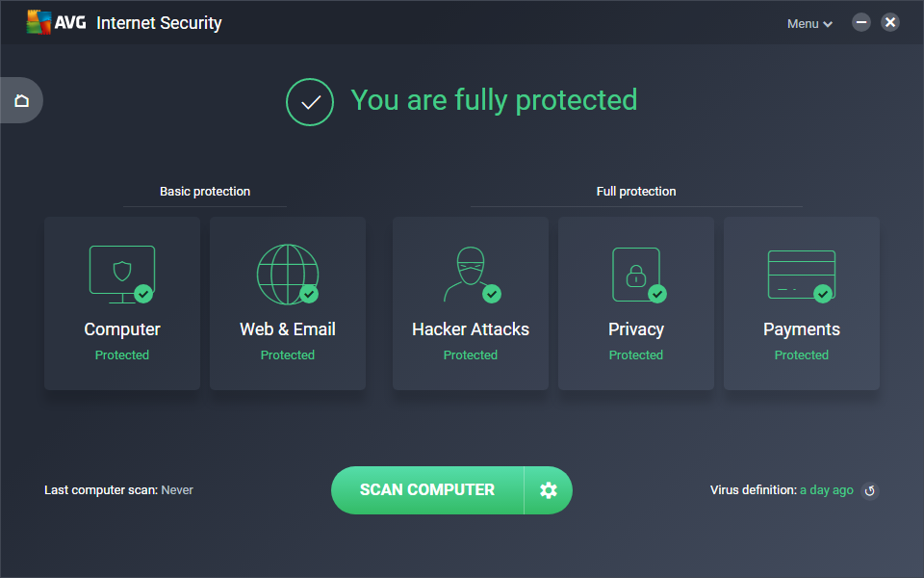
Task: Open the Menu dropdown
Action: (x=809, y=23)
